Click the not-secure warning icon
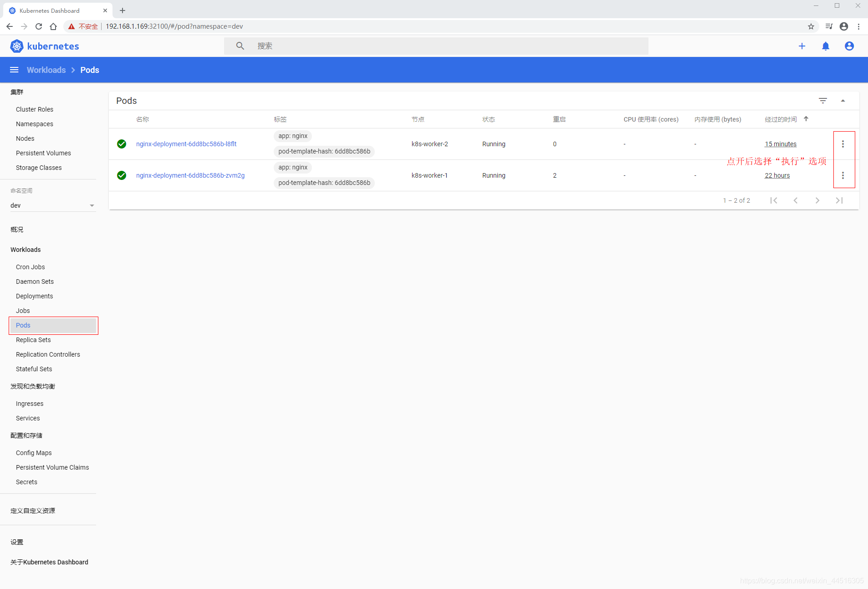The width and height of the screenshot is (868, 589). coord(71,26)
